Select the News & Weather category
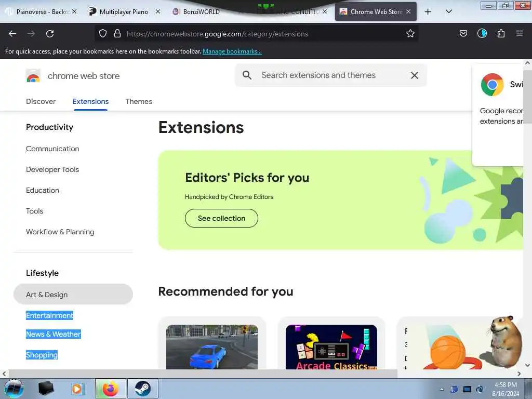532x399 pixels. coord(54,334)
